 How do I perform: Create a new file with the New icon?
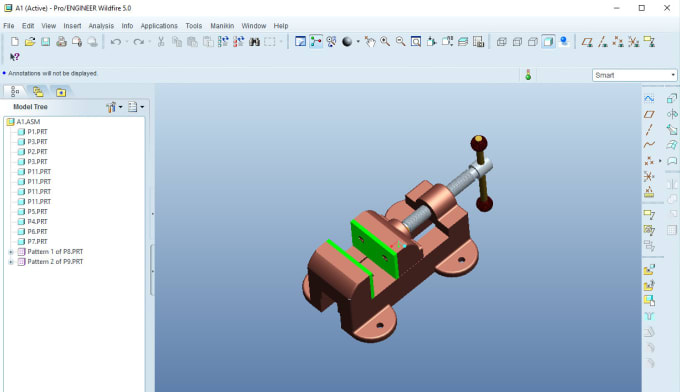tap(15, 42)
